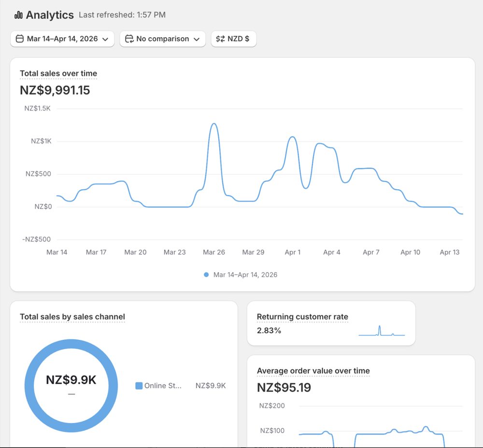Click the returning customer rate sparkline
The width and height of the screenshot is (483, 448).
click(382, 331)
